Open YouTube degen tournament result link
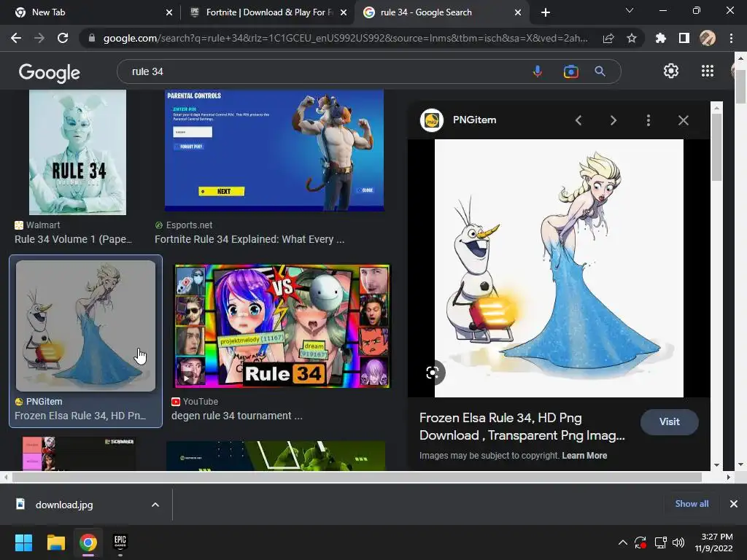This screenshot has height=560, width=747. coord(237,416)
